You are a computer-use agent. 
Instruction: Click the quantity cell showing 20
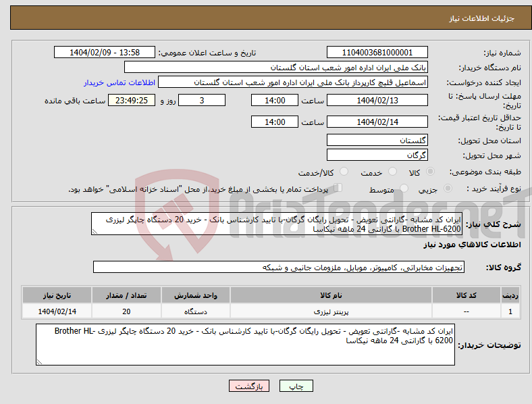(x=126, y=311)
